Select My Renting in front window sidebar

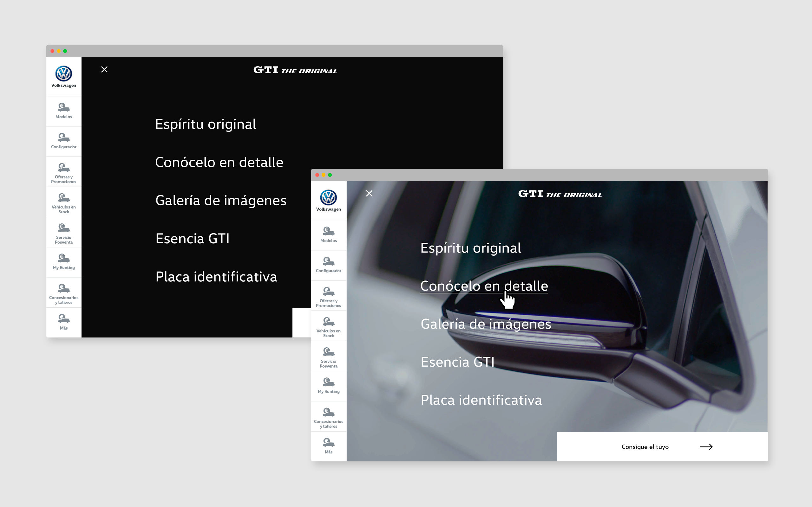point(329,386)
